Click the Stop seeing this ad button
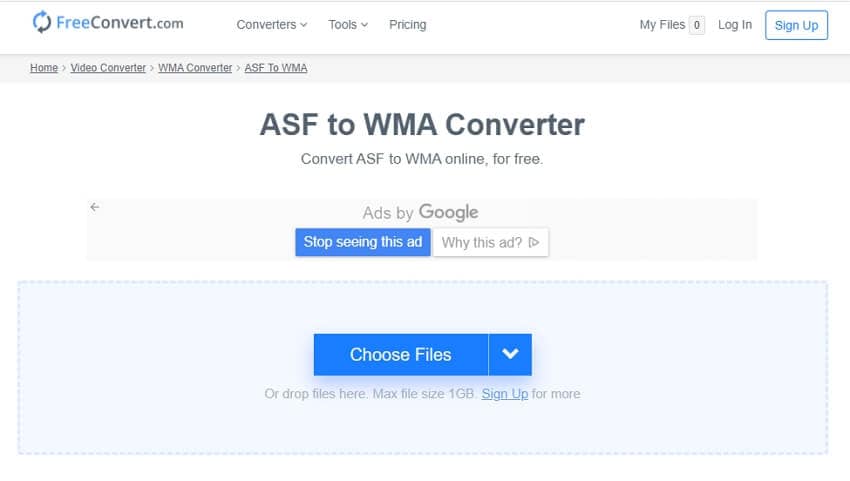The height and width of the screenshot is (481, 850). [363, 242]
